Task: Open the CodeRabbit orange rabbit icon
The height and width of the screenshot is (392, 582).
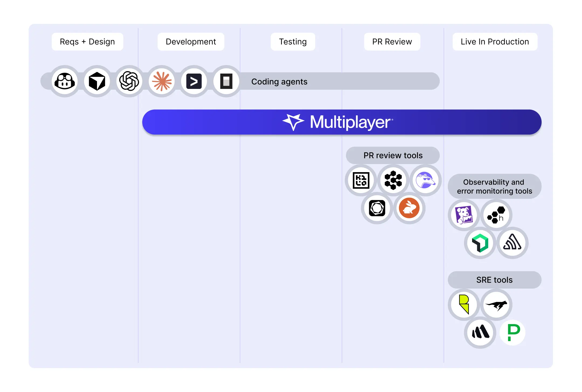Action: pos(409,208)
